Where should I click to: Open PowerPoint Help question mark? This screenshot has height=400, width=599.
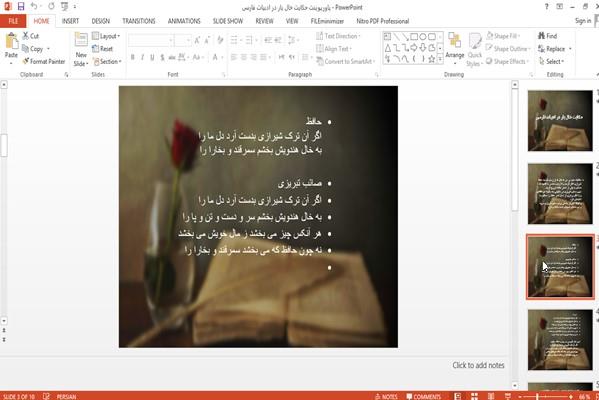tap(547, 6)
